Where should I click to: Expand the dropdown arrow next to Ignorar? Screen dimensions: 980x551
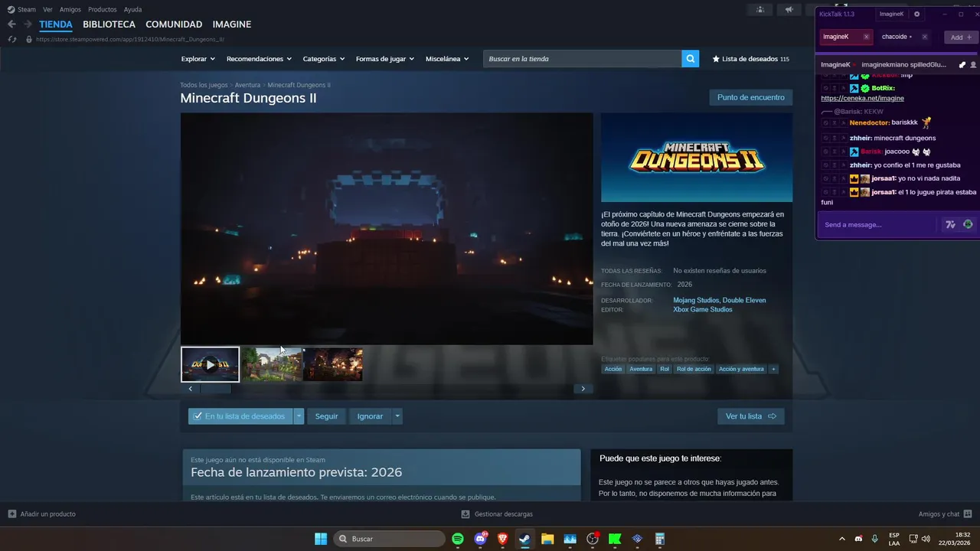point(397,416)
